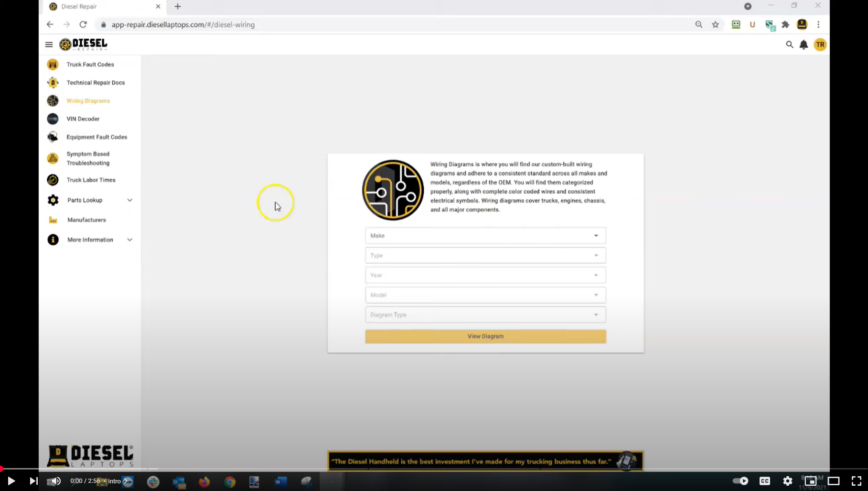Open a new browser tab
Image resolution: width=868 pixels, height=491 pixels.
178,6
